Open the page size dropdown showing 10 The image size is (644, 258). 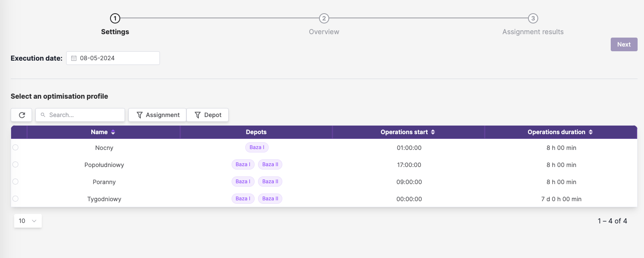pyautogui.click(x=28, y=221)
